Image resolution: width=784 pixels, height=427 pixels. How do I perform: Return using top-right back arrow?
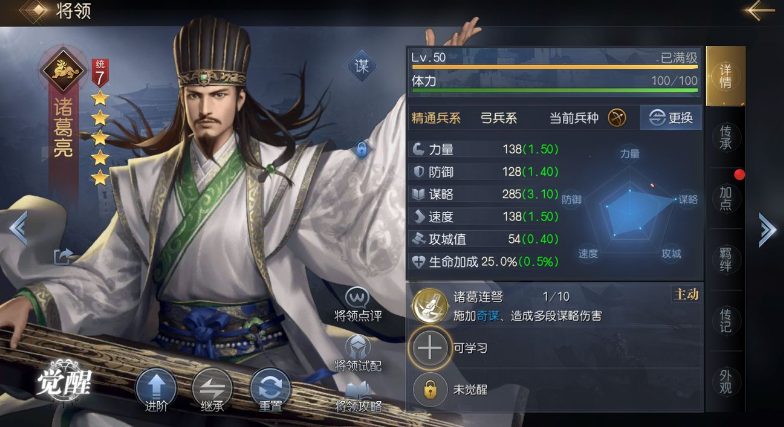[760, 10]
